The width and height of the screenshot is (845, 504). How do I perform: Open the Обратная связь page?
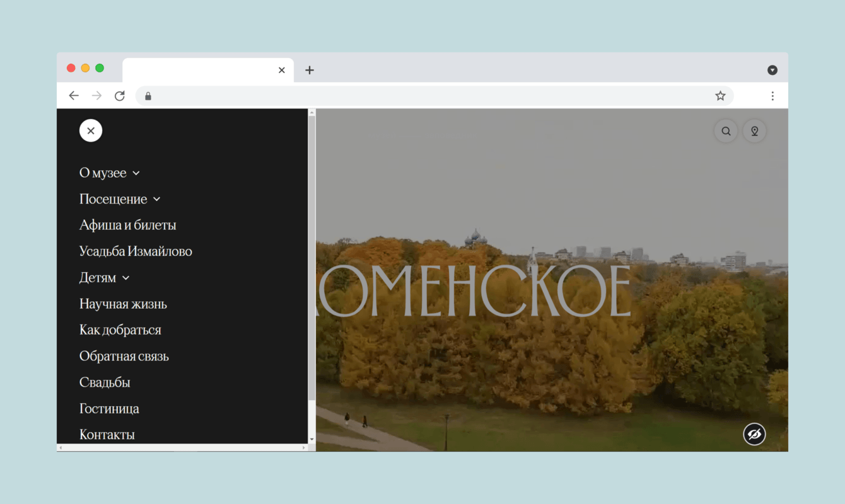coord(124,356)
